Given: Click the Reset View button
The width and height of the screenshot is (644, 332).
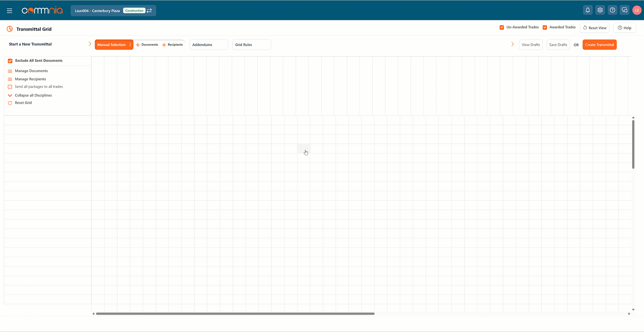Looking at the screenshot, I should (594, 28).
